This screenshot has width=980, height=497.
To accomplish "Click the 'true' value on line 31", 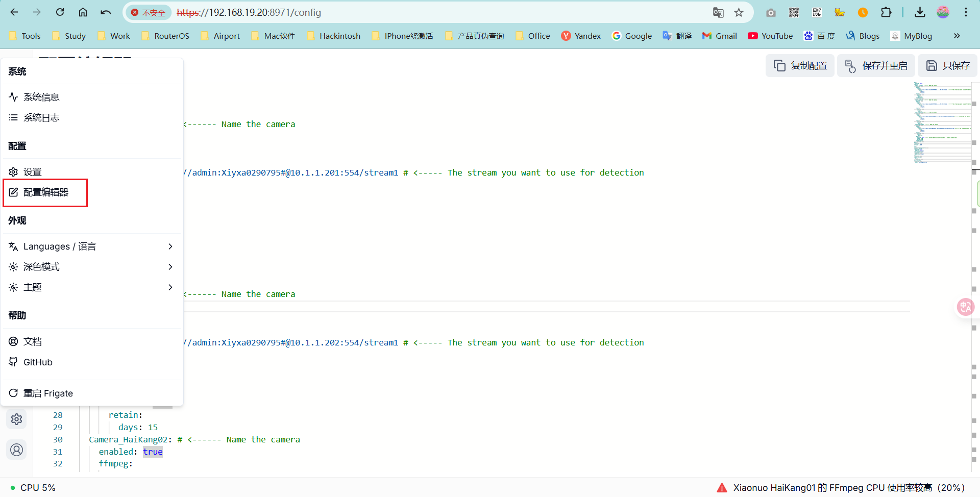I will (x=153, y=452).
